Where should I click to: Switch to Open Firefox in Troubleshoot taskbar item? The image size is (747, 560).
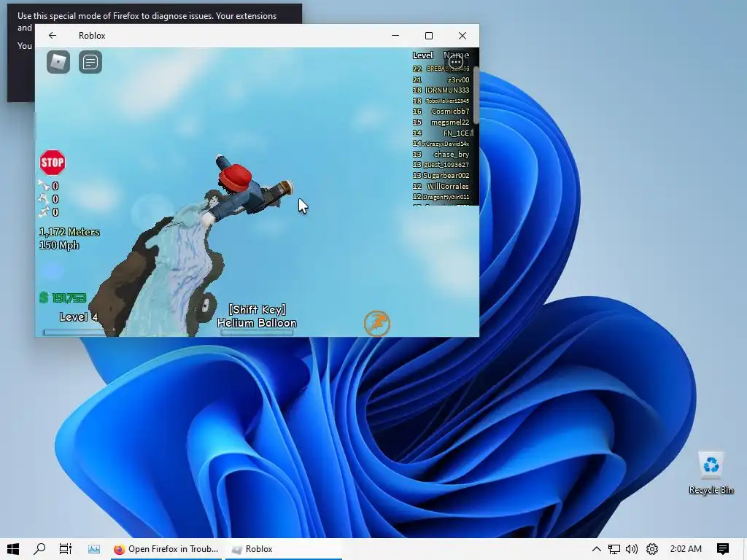[x=166, y=549]
